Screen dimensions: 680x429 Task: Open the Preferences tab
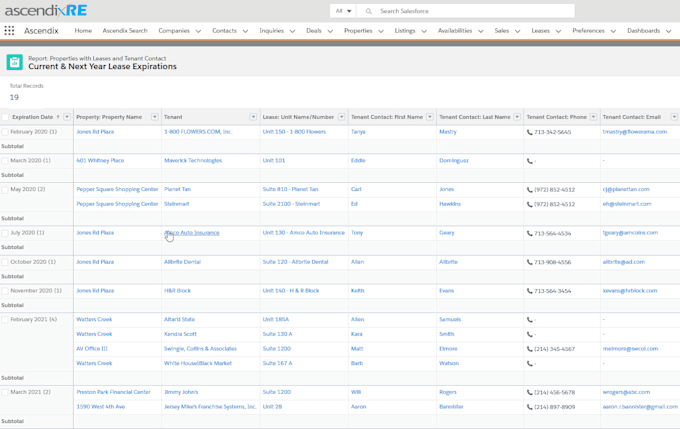pos(588,31)
